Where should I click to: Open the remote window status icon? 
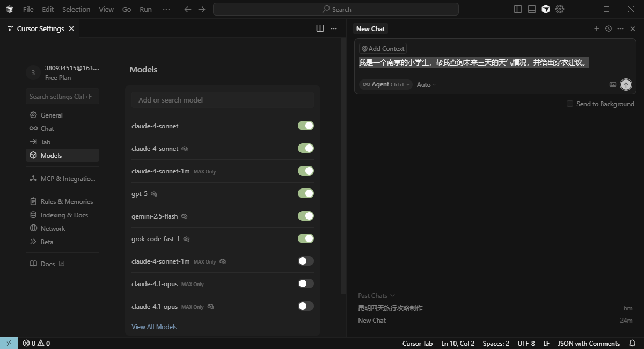(9, 343)
